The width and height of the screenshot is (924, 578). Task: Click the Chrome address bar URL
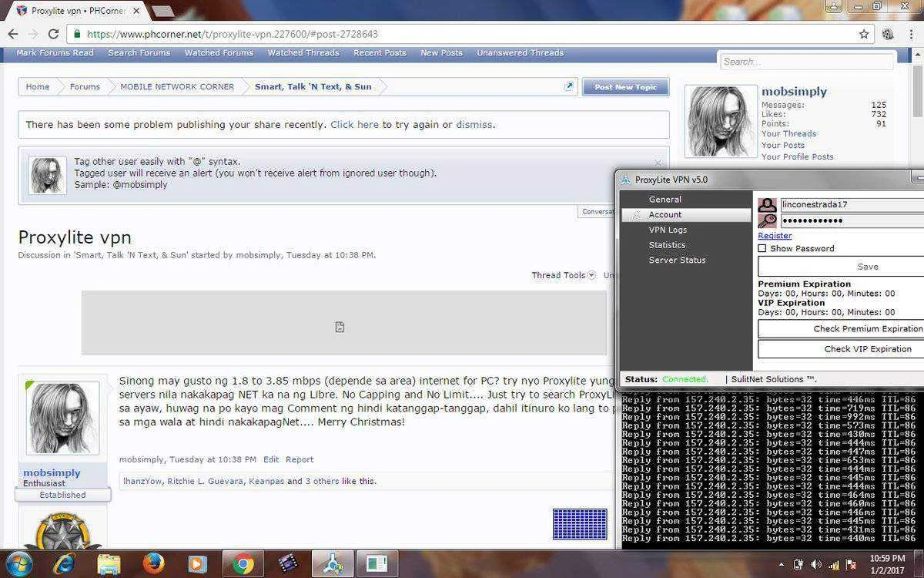233,34
